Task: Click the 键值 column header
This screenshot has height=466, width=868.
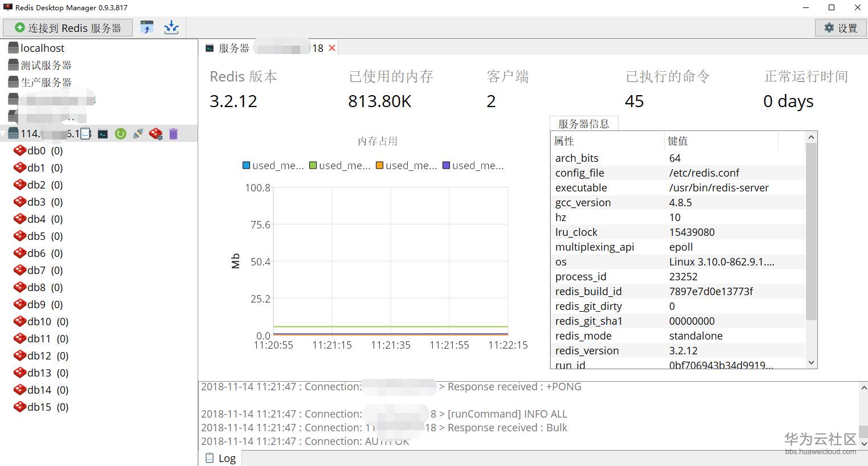Action: (x=721, y=141)
